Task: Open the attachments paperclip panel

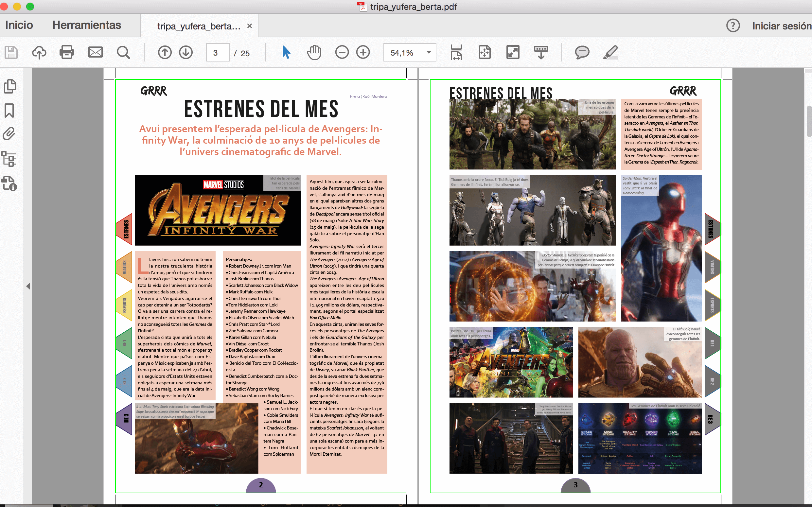Action: click(9, 134)
